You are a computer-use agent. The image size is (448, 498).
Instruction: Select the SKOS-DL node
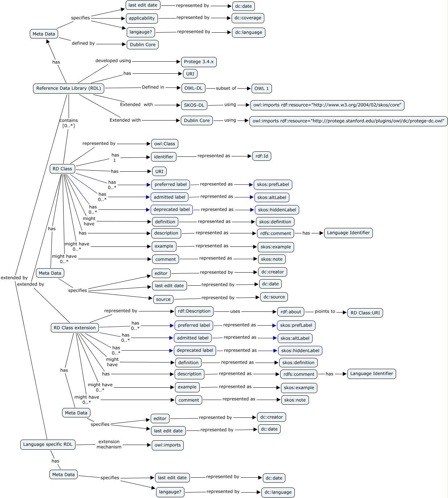pos(194,105)
